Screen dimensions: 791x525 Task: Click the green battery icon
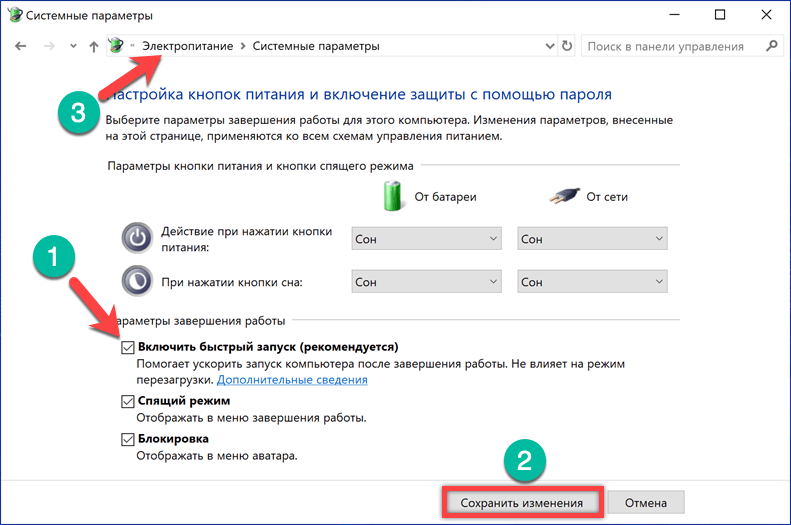(x=392, y=196)
